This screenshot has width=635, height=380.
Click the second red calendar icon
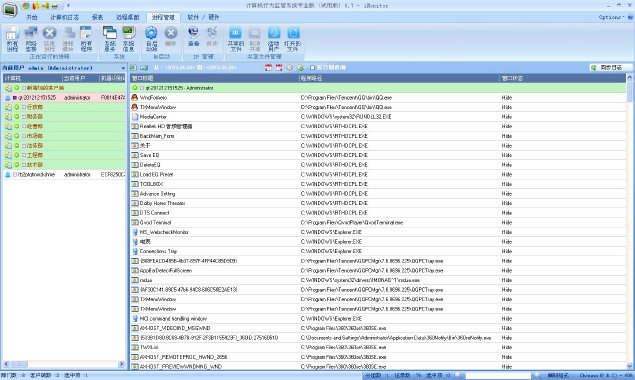[279, 68]
